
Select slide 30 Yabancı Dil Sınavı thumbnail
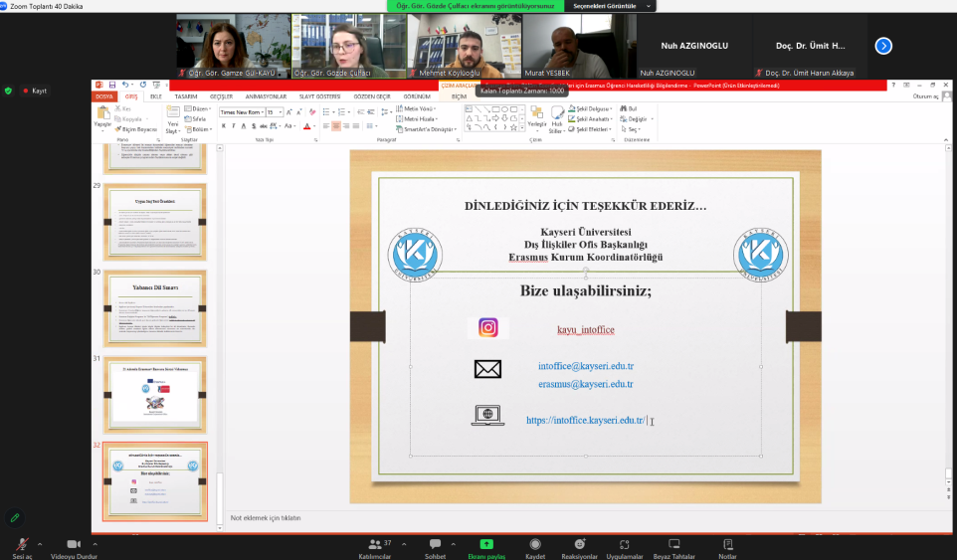point(155,308)
